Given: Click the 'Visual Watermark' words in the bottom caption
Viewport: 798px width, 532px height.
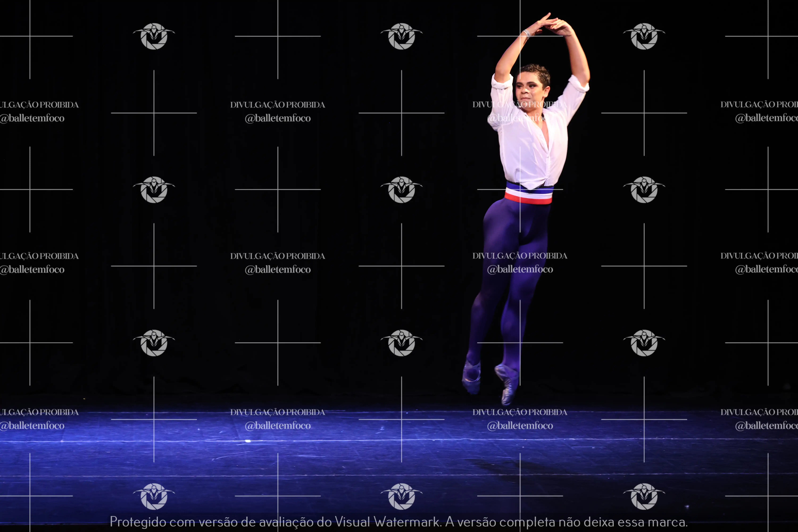Looking at the screenshot, I should point(387,522).
